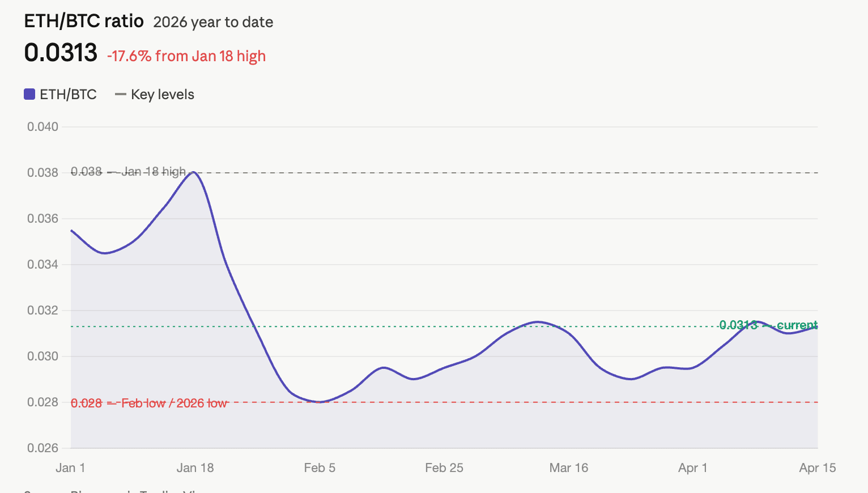Toggle the ETH/BTC series legend label
Screen dimensions: 868x493
click(x=68, y=95)
